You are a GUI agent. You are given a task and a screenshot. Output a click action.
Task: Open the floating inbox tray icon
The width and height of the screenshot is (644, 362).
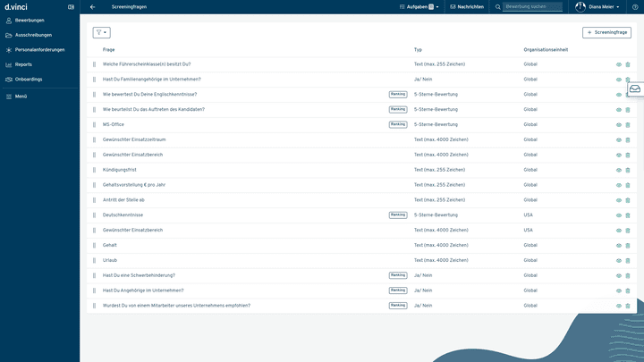[x=634, y=89]
